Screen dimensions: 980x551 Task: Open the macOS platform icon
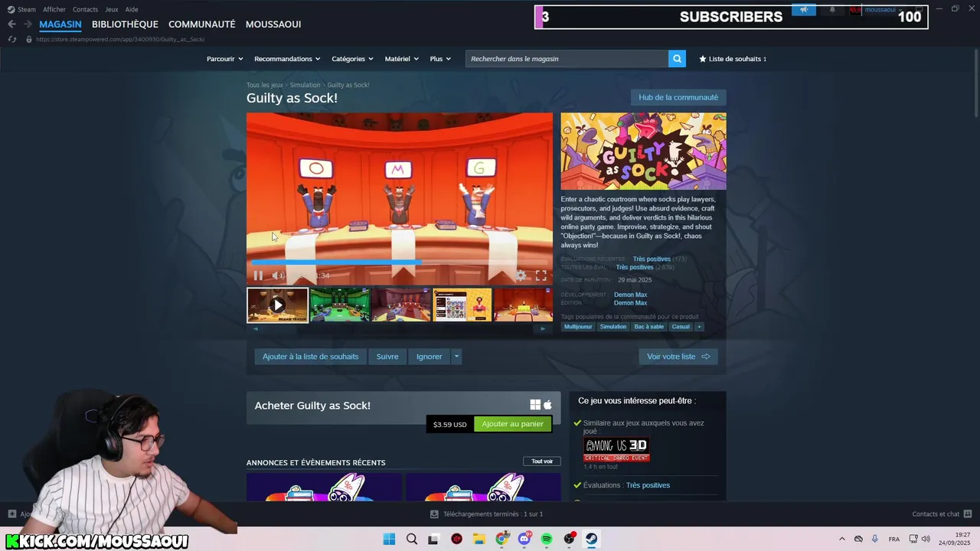pyautogui.click(x=547, y=405)
